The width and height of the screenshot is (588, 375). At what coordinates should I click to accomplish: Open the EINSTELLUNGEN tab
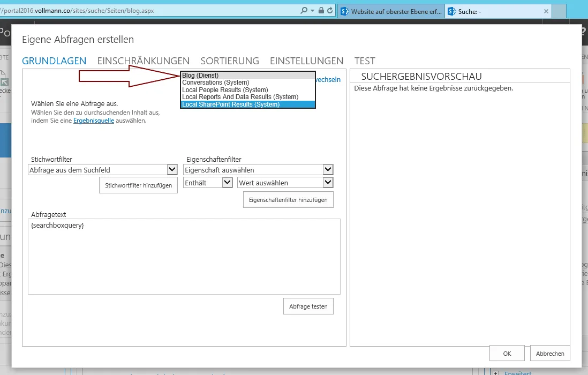307,61
